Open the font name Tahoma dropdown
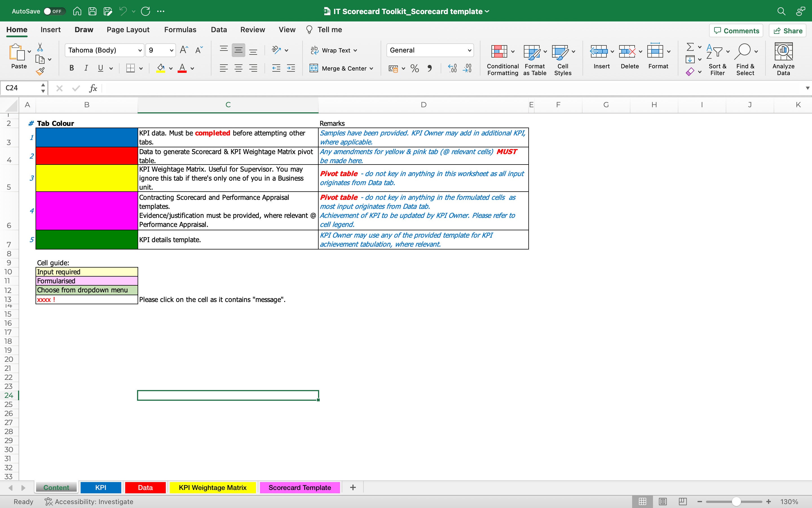812x508 pixels. [140, 51]
